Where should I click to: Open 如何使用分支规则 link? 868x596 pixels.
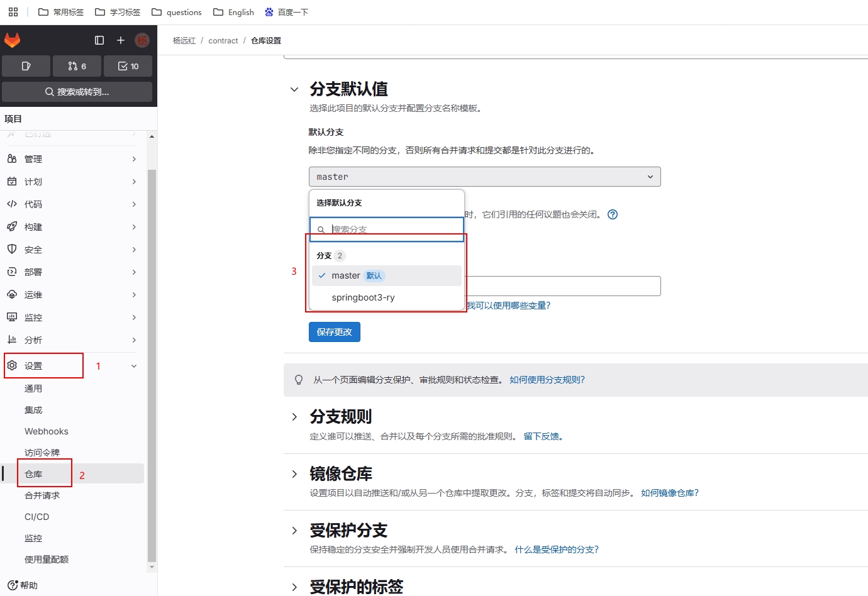coord(547,380)
